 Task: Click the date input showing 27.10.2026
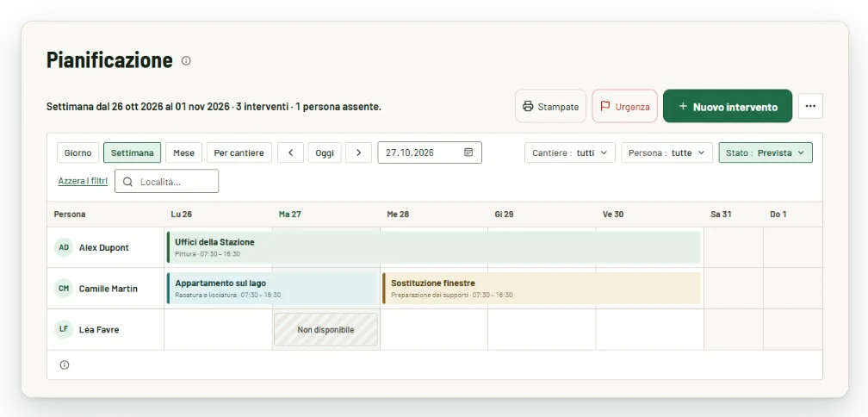coord(430,152)
